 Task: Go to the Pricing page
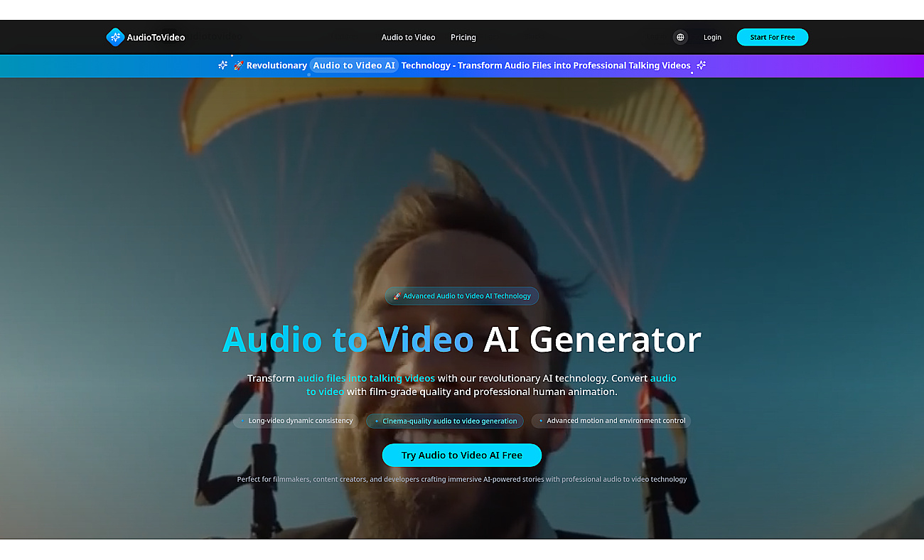[x=463, y=38]
